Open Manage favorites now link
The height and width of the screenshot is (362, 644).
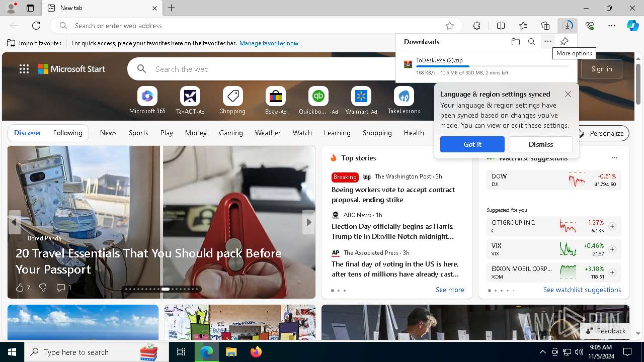click(x=269, y=43)
